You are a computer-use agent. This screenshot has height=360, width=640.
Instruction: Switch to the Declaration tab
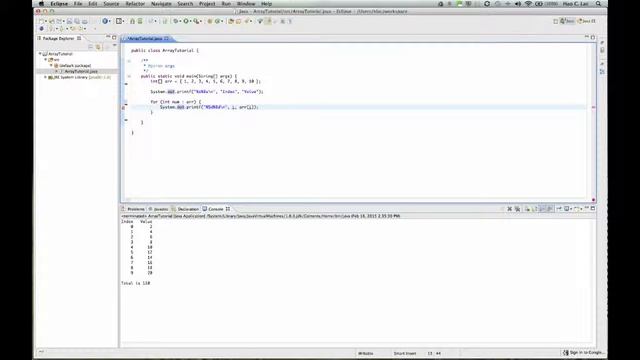185,209
